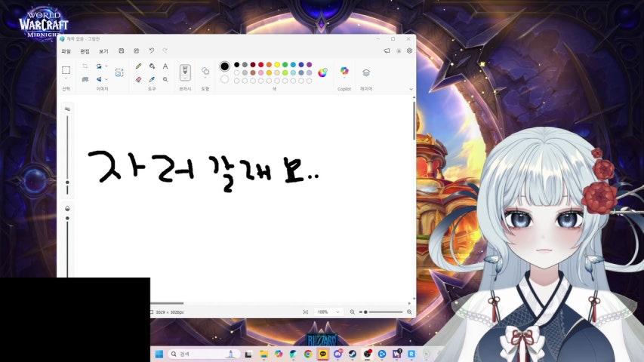The height and width of the screenshot is (362, 644).
Task: Open the Shapes gallery icon
Action: [x=205, y=71]
